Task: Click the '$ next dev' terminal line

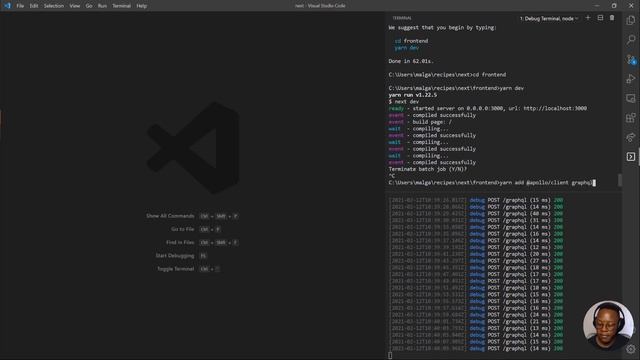Action: (x=404, y=102)
